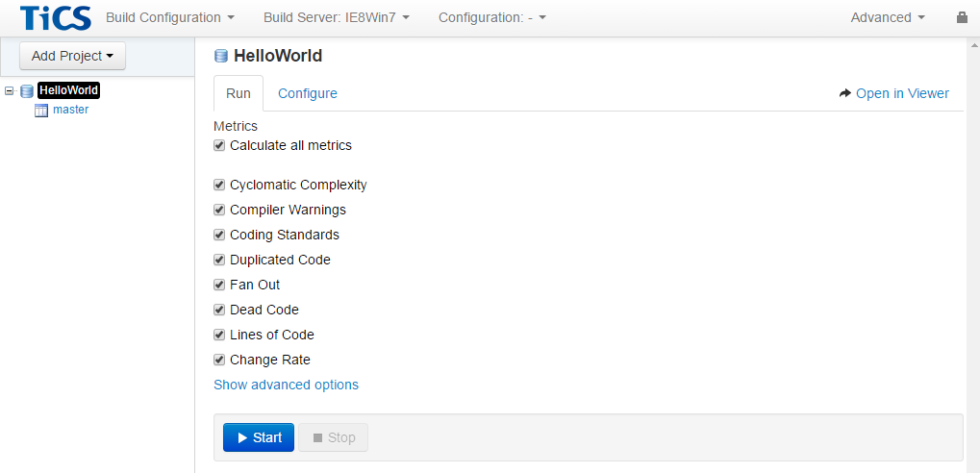Click the HelloWorld database icon in the tree
Viewport: 980px width, 473px height.
click(x=27, y=91)
